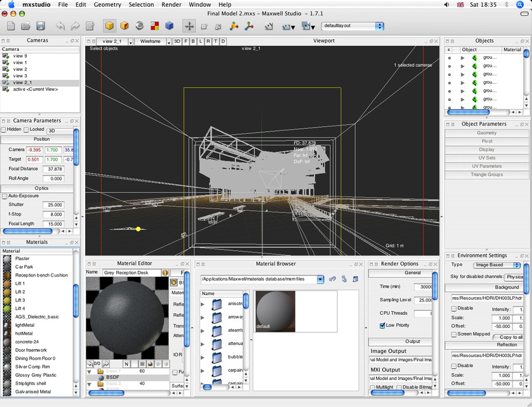Screen dimensions: 532x407
Task: Check Disable under Background settings
Action: [x=454, y=308]
